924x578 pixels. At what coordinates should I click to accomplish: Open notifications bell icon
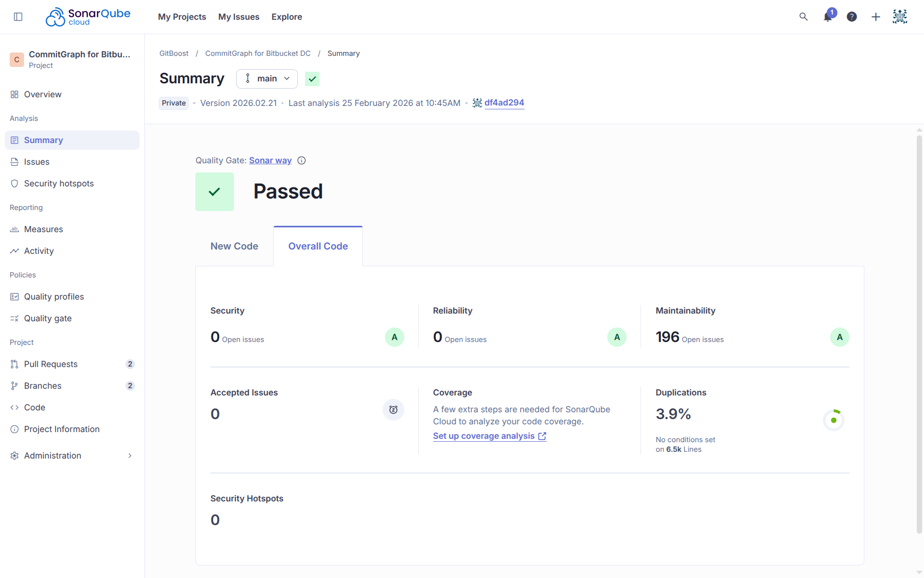(x=828, y=17)
